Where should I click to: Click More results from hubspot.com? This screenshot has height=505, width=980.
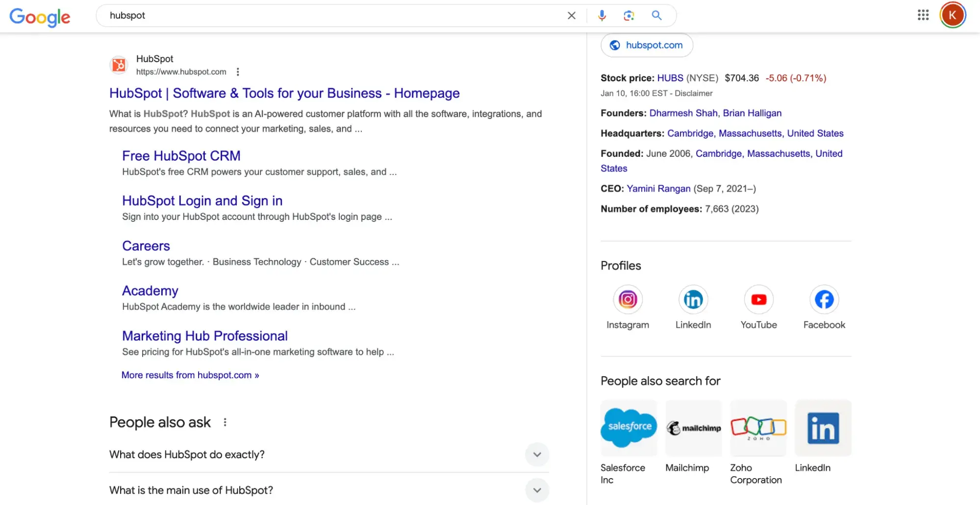pyautogui.click(x=190, y=375)
